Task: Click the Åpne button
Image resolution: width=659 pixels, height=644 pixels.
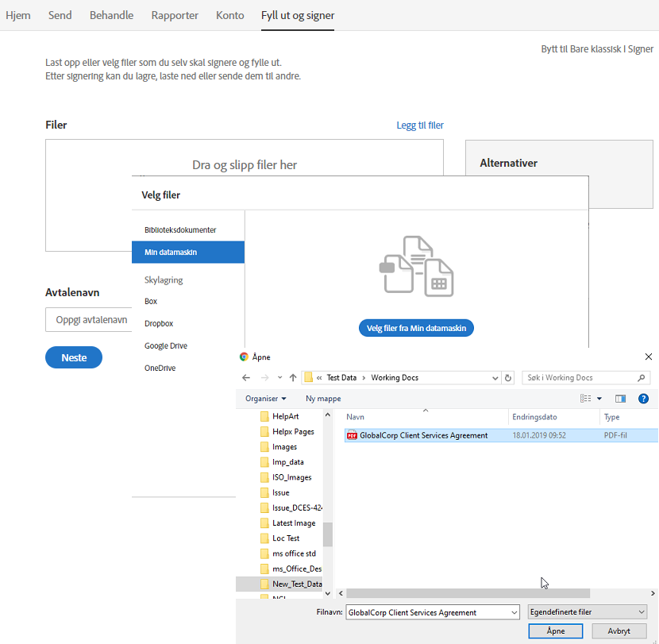Action: [x=556, y=631]
